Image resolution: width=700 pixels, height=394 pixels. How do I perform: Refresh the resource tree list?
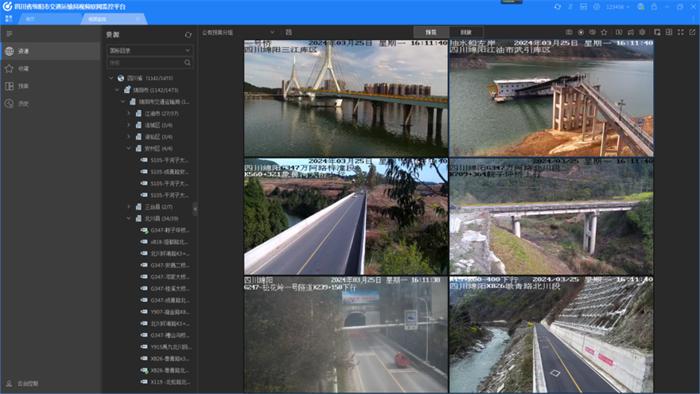[x=188, y=35]
